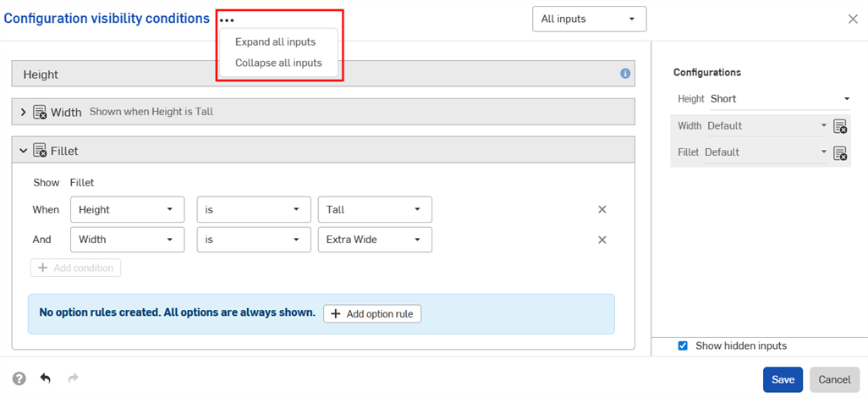Click the Height section header bar
Screen dimensions: 868x398
(x=323, y=74)
